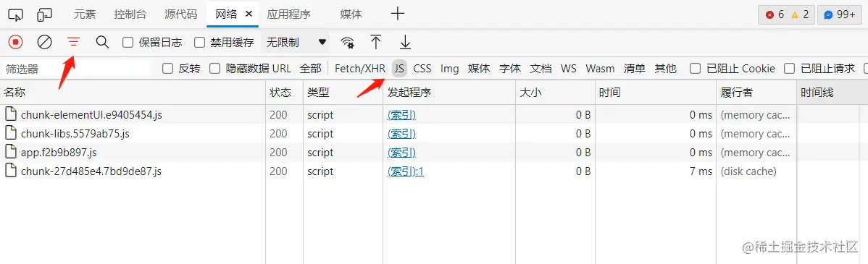Image resolution: width=868 pixels, height=264 pixels.
Task: Switch to 媒体 tab
Action: [x=351, y=14]
